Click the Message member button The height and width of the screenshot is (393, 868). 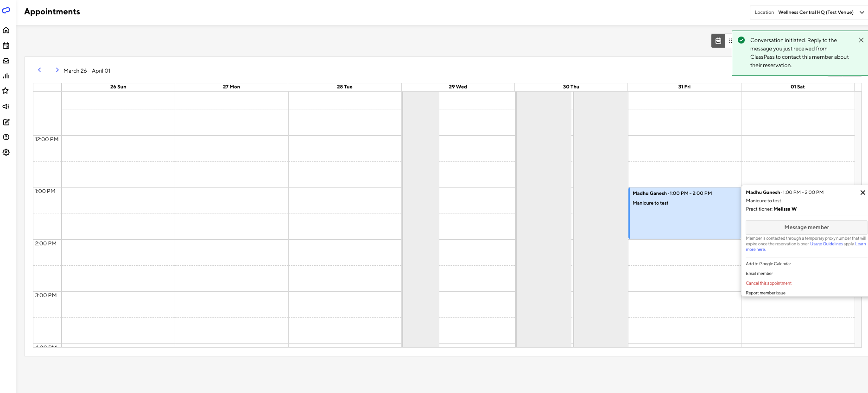click(806, 227)
